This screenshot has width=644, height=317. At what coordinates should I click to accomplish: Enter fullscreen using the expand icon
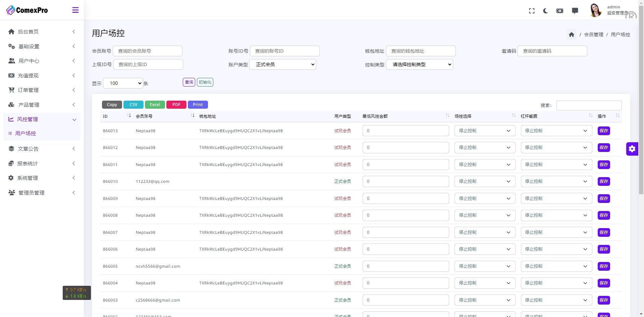532,10
